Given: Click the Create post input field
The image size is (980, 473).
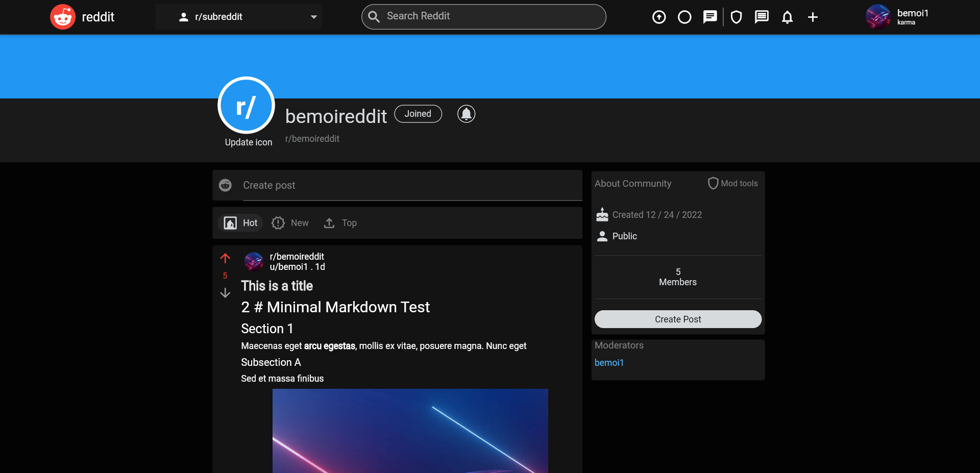Looking at the screenshot, I should pyautogui.click(x=412, y=185).
